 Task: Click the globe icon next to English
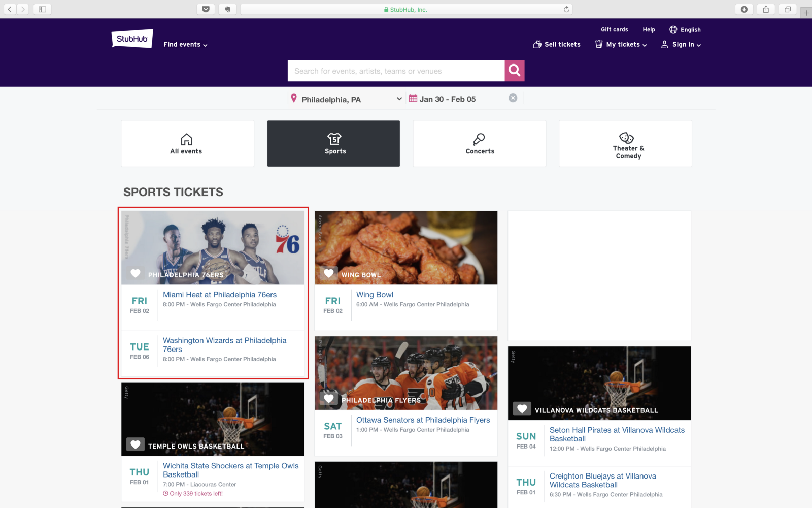(673, 29)
